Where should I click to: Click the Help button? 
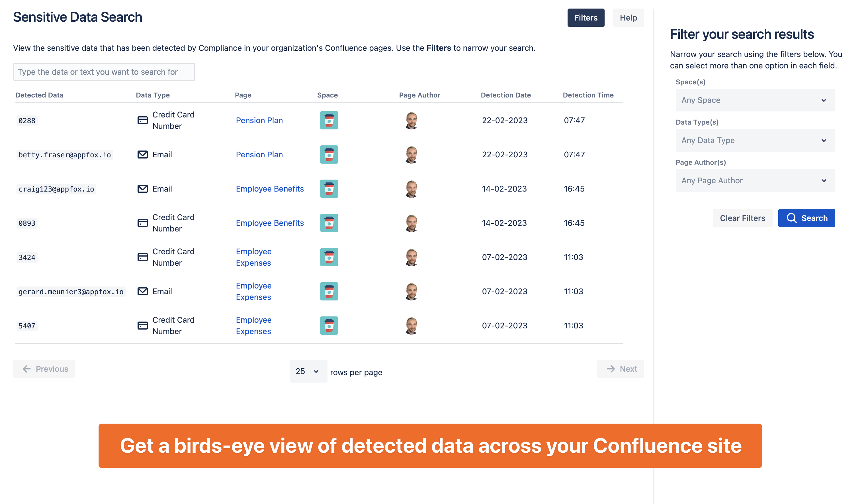point(628,18)
